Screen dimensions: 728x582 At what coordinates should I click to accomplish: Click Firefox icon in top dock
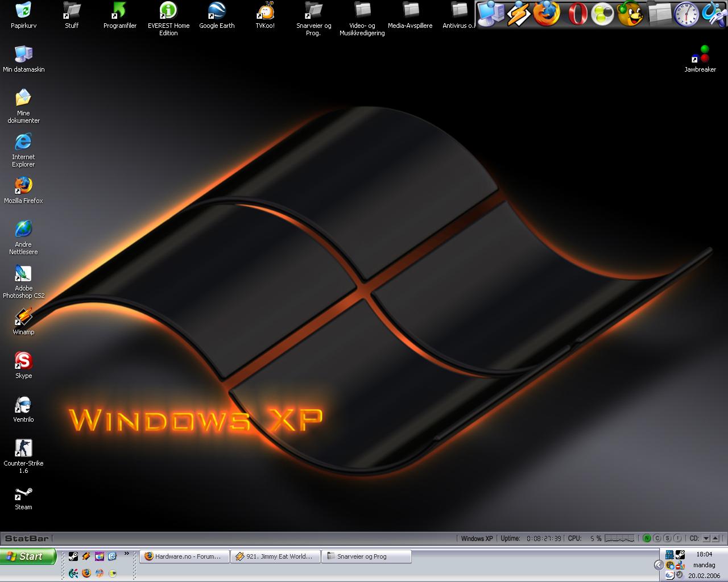coord(547,14)
